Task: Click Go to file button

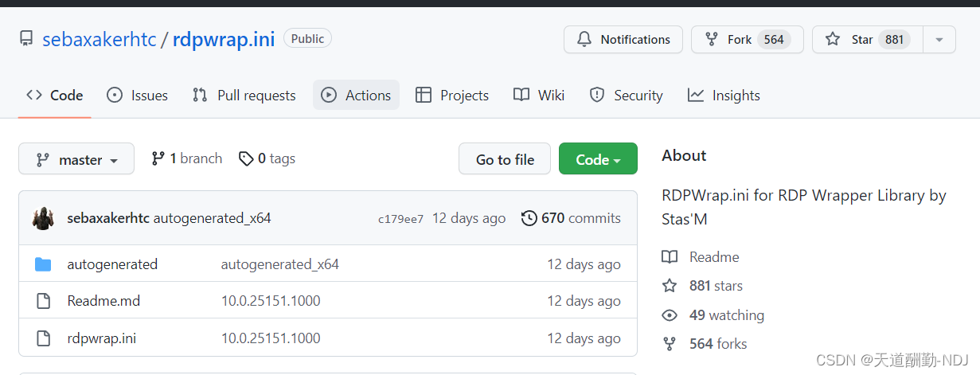Action: click(x=505, y=159)
